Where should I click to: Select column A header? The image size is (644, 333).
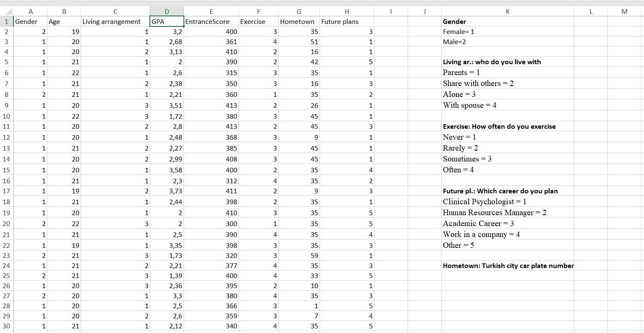click(x=31, y=11)
